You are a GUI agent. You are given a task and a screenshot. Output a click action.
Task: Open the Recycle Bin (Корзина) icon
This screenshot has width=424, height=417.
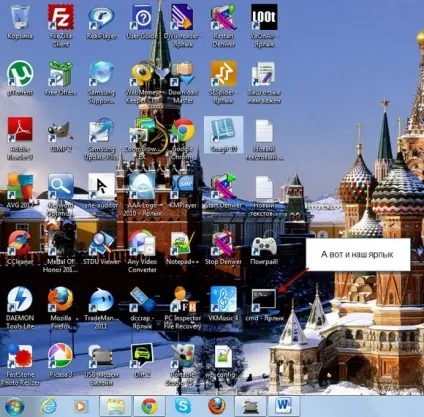tap(20, 17)
